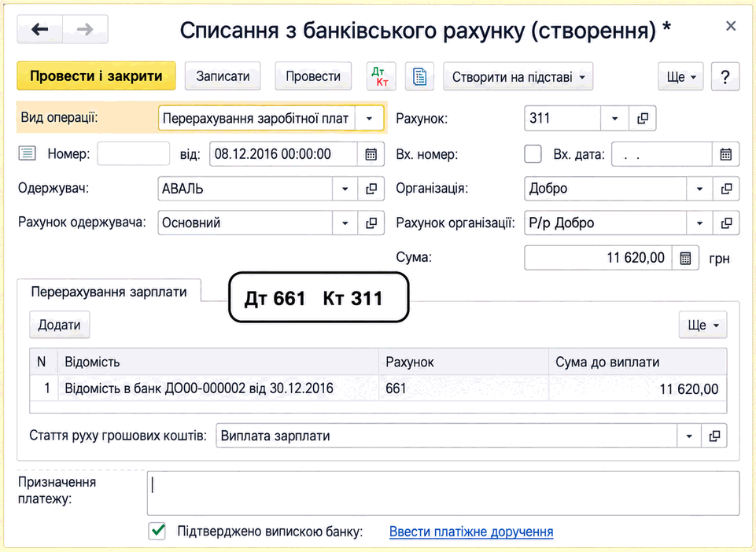Follow the Ввести платіжне доручення link

(x=471, y=532)
